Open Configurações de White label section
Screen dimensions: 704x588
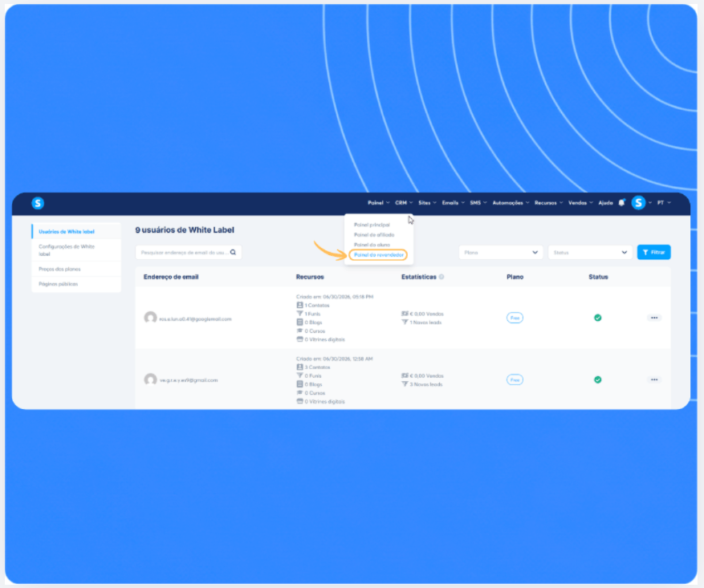[76, 250]
